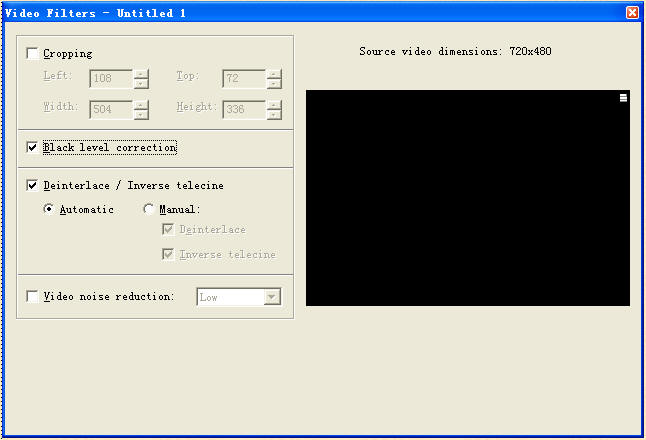Image resolution: width=646 pixels, height=440 pixels.
Task: Close the Video Filters window
Action: point(632,13)
